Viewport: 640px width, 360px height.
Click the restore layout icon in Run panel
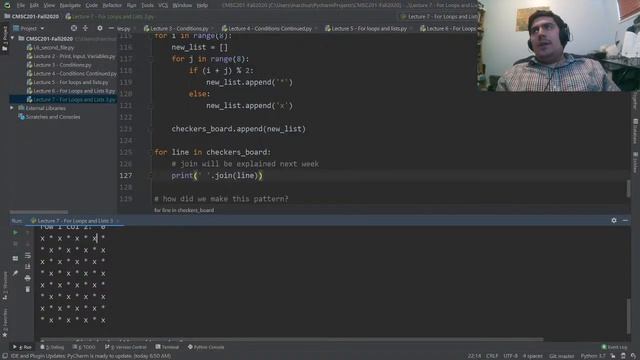point(15,258)
